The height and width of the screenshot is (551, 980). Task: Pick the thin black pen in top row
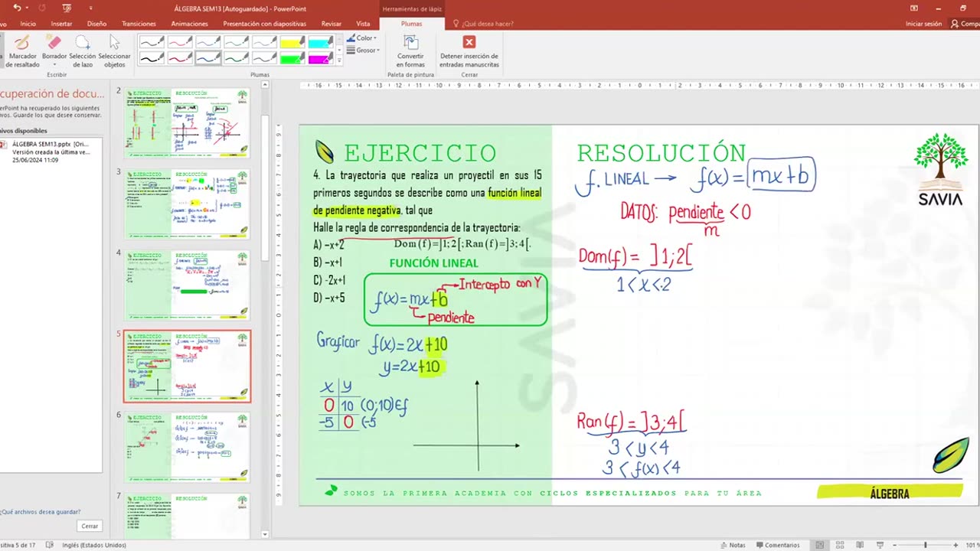point(152,42)
